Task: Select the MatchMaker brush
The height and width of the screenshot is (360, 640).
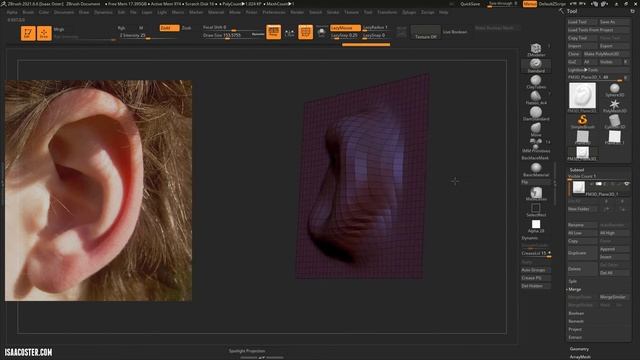Action: click(536, 193)
